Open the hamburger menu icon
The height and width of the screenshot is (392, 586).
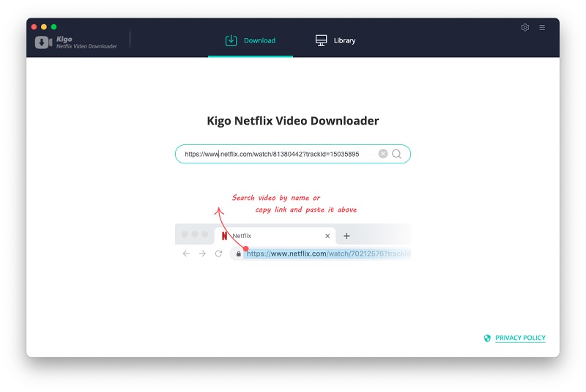click(542, 27)
